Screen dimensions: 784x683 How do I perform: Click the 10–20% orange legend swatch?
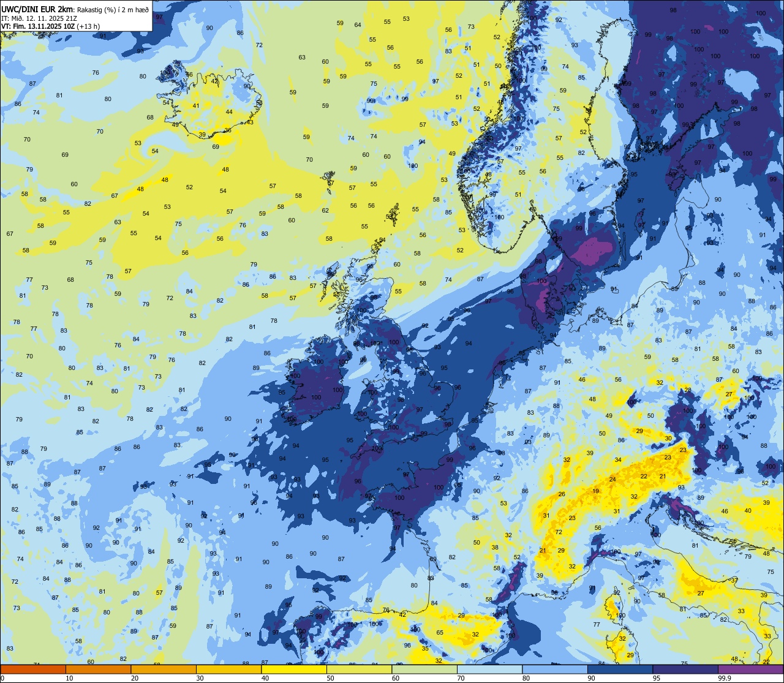click(98, 669)
